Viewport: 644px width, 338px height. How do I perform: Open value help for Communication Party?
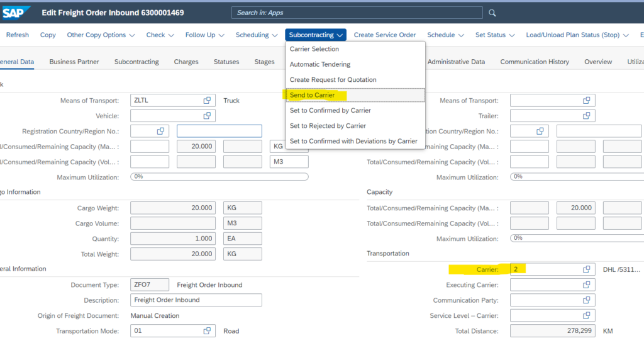coord(586,300)
